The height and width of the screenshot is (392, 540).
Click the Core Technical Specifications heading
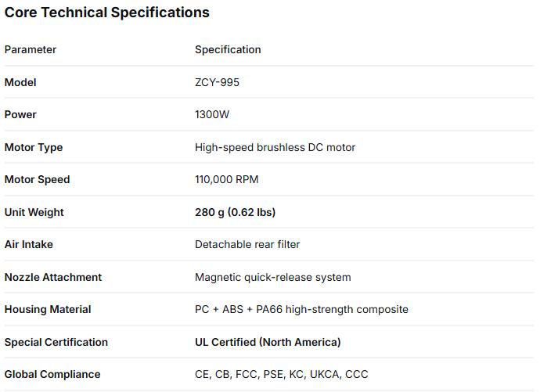107,13
